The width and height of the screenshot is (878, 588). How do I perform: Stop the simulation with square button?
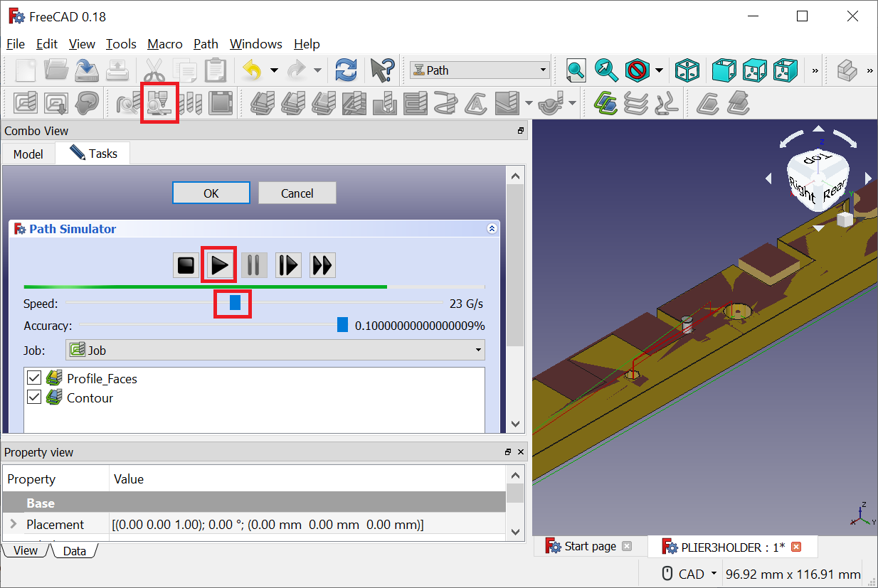(186, 265)
